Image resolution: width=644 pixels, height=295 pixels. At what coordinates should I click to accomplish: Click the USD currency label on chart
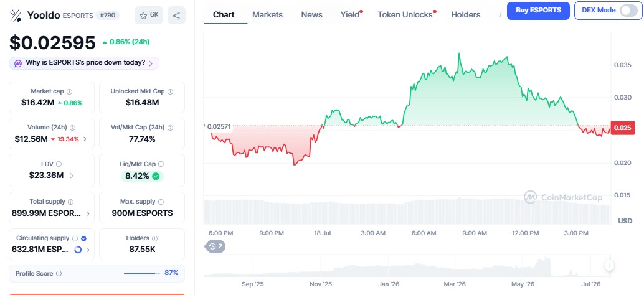[625, 221]
